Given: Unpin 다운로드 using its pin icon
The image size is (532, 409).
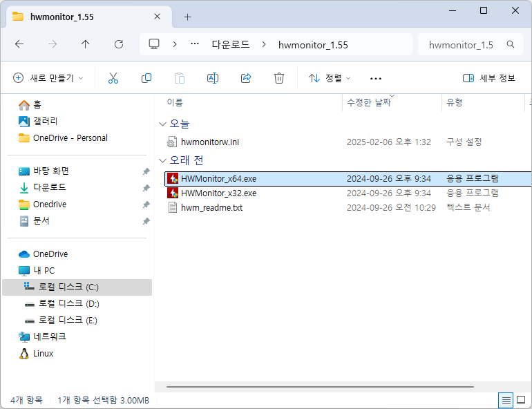Looking at the screenshot, I should 146,188.
